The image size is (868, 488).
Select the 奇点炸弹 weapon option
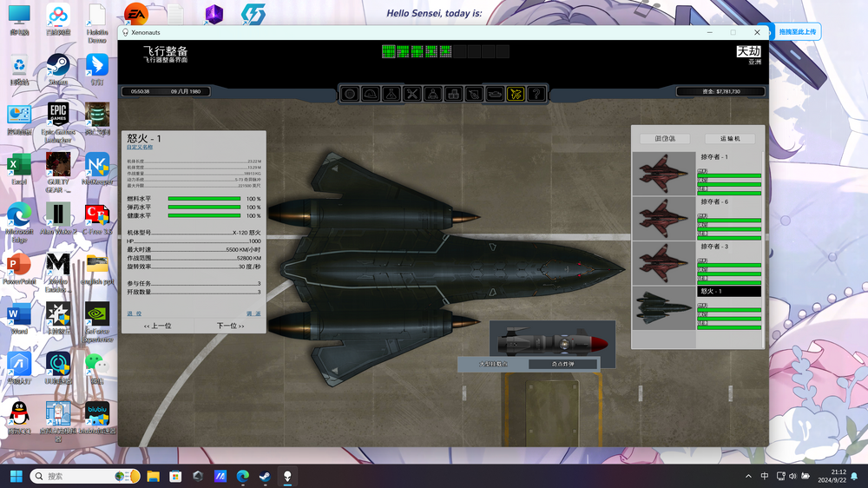coord(562,364)
